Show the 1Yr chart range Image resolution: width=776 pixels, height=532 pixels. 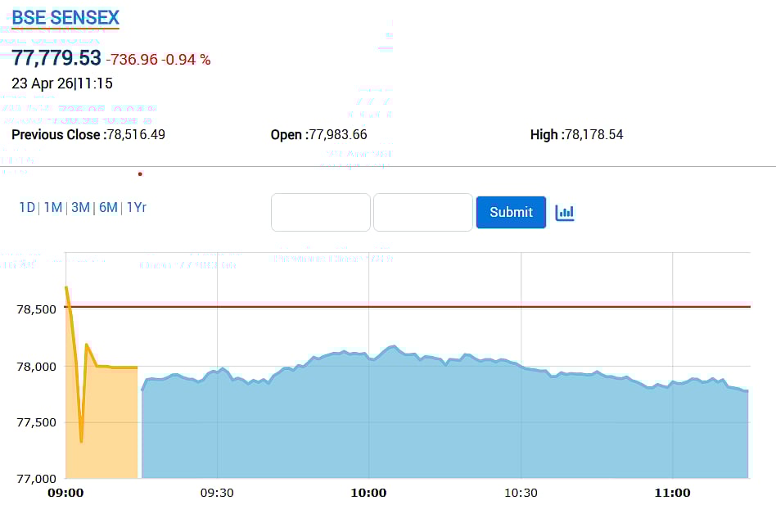(137, 208)
